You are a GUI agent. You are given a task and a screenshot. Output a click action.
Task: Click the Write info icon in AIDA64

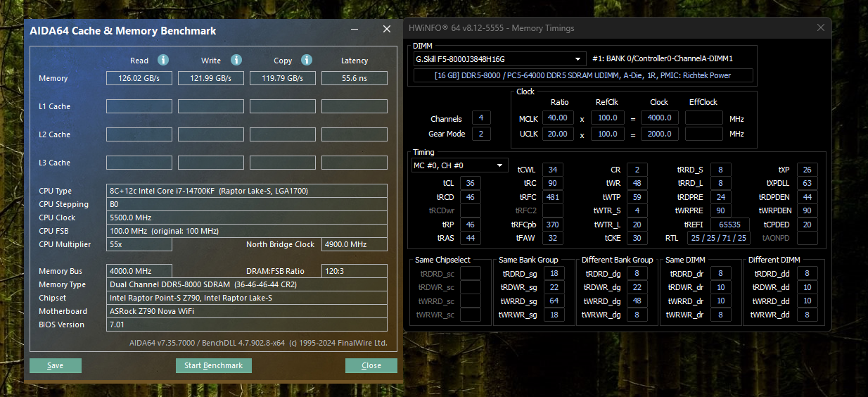point(236,60)
